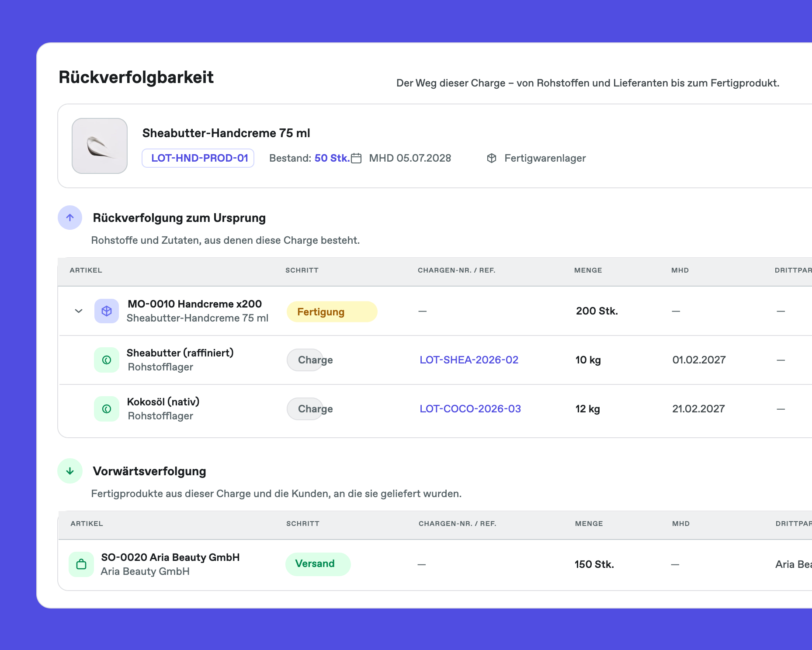Viewport: 812px width, 650px height.
Task: Click the Sheabutter (raffiniert) lot icon
Action: click(x=107, y=360)
